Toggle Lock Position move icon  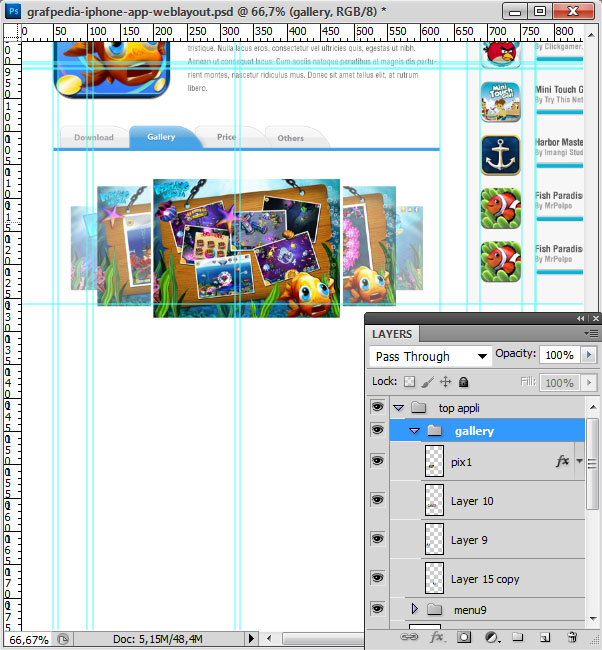click(445, 381)
